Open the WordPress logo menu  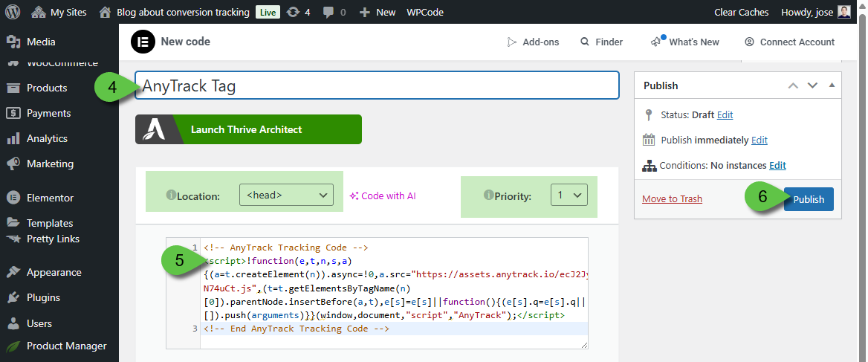(13, 12)
